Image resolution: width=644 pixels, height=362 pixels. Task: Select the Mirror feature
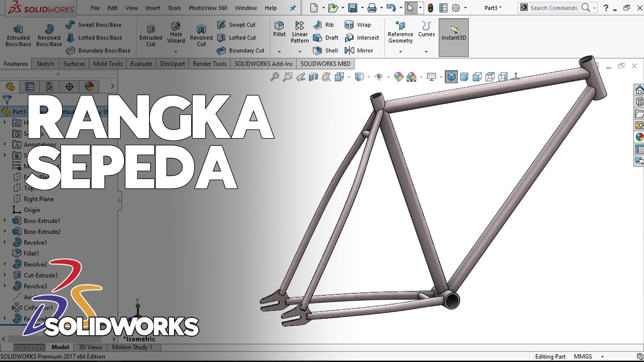(359, 50)
